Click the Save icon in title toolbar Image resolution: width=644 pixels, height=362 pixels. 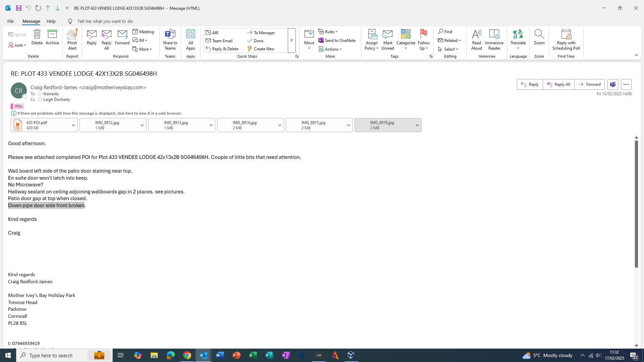pos(19,8)
